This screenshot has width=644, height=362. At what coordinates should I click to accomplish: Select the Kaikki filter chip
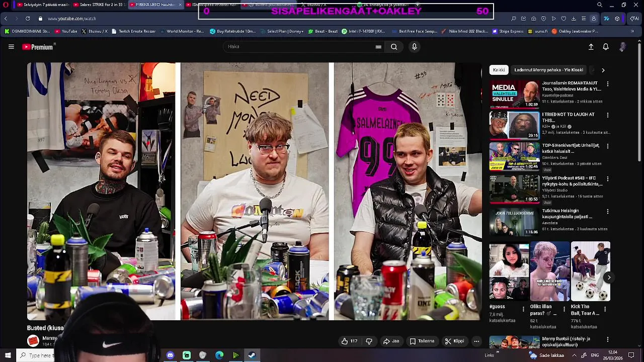499,70
